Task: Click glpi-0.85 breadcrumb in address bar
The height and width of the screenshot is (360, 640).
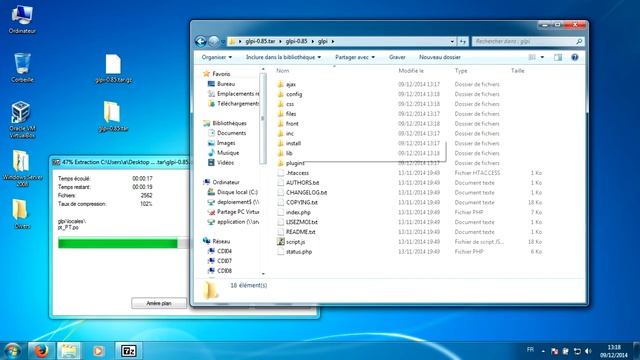Action: 296,41
